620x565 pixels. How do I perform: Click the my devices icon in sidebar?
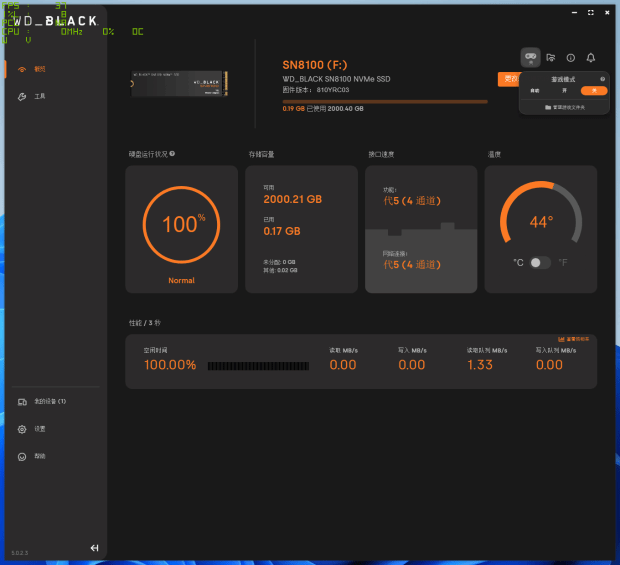coord(22,402)
